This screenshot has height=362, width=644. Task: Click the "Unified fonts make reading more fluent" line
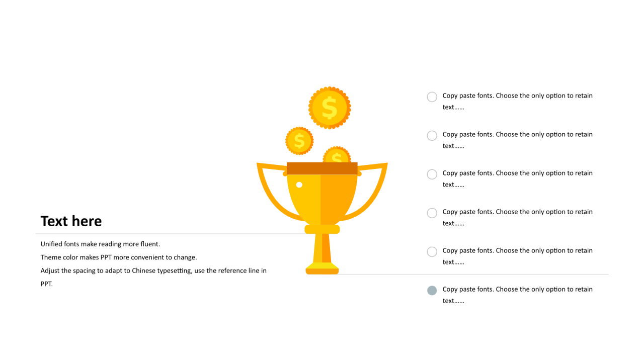coord(100,244)
